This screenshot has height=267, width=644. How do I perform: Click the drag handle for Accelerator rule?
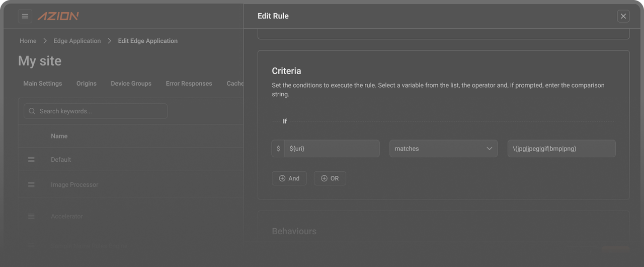(31, 216)
